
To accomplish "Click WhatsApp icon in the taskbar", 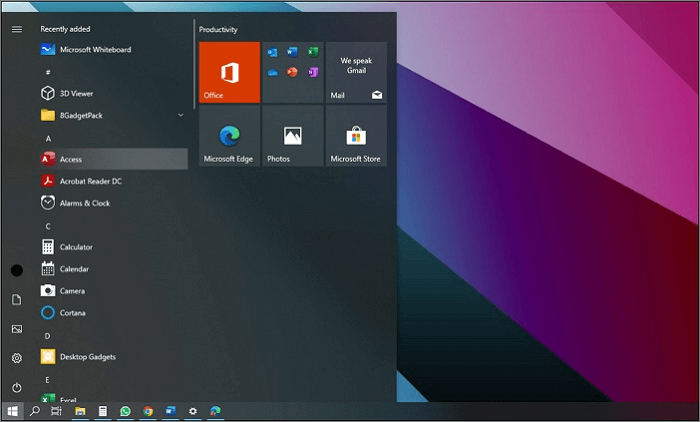I will point(125,411).
